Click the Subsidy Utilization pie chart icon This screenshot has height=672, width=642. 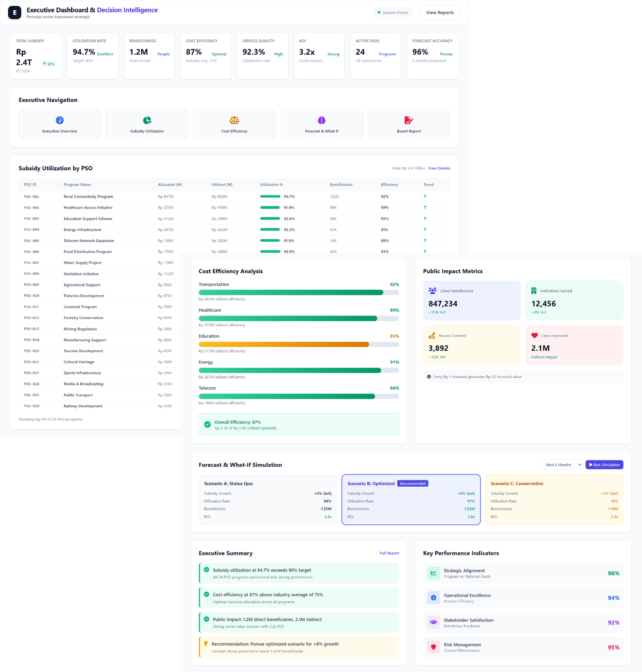(147, 120)
